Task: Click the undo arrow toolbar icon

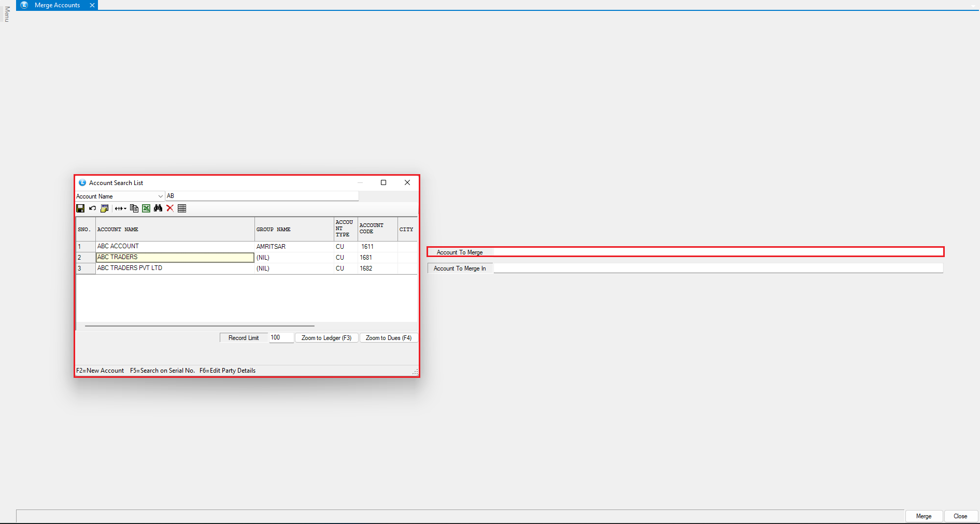Action: pos(92,208)
